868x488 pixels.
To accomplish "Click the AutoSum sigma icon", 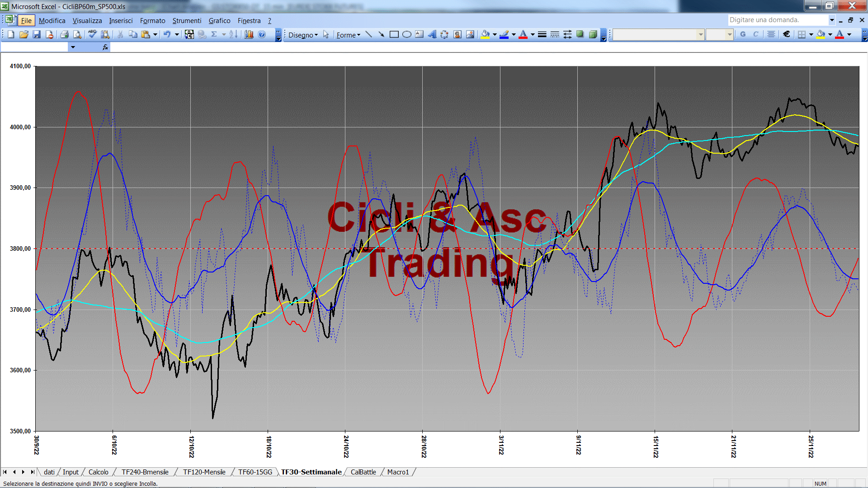I will point(214,34).
